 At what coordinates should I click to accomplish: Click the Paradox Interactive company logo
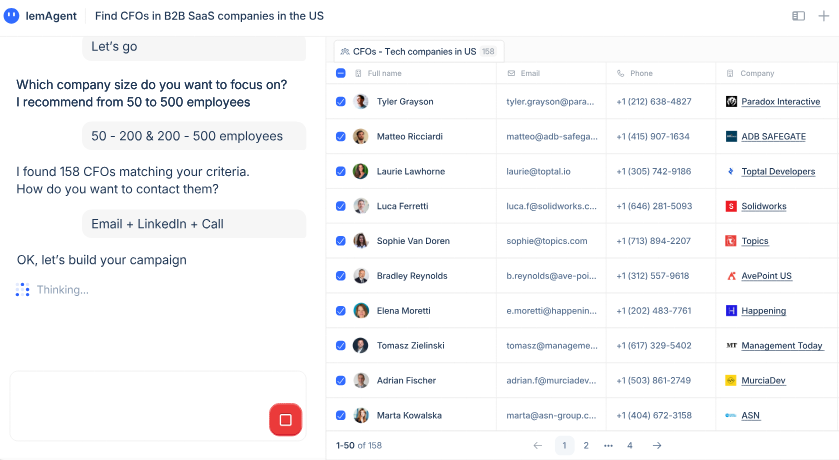[x=731, y=102]
